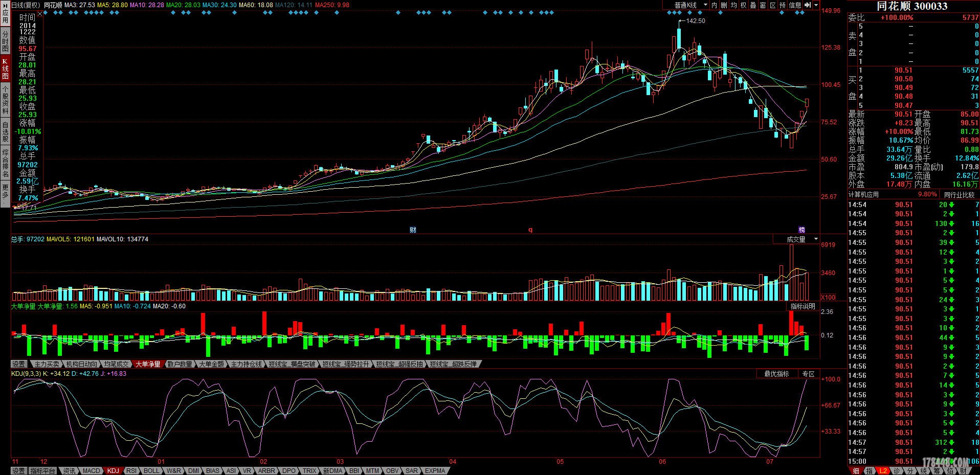Open 自选股 in the left sidebar
980x475 pixels.
point(5,131)
